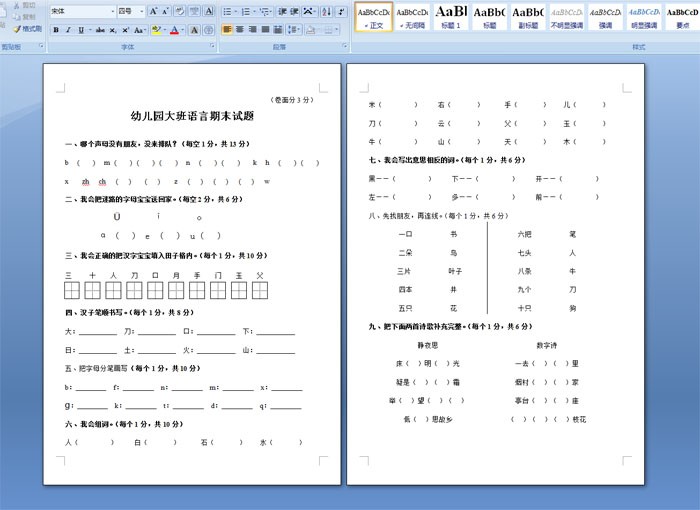Apply the 强调 (Emphasis) style
The height and width of the screenshot is (510, 700).
point(605,17)
